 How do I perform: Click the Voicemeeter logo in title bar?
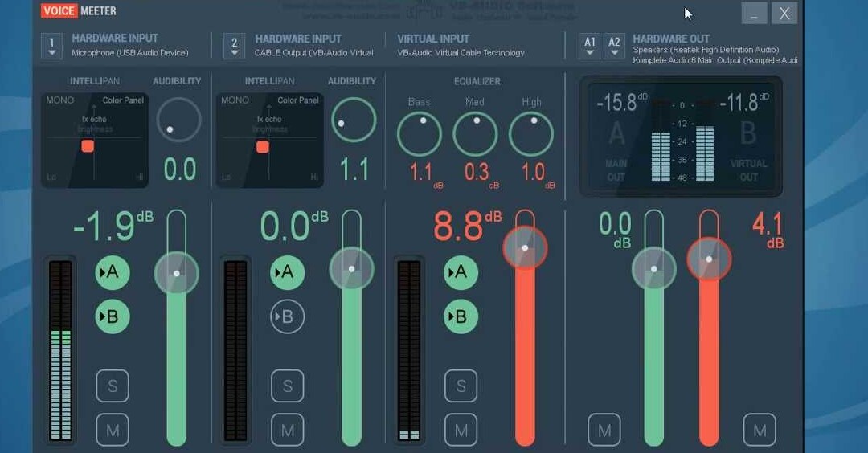coord(78,10)
